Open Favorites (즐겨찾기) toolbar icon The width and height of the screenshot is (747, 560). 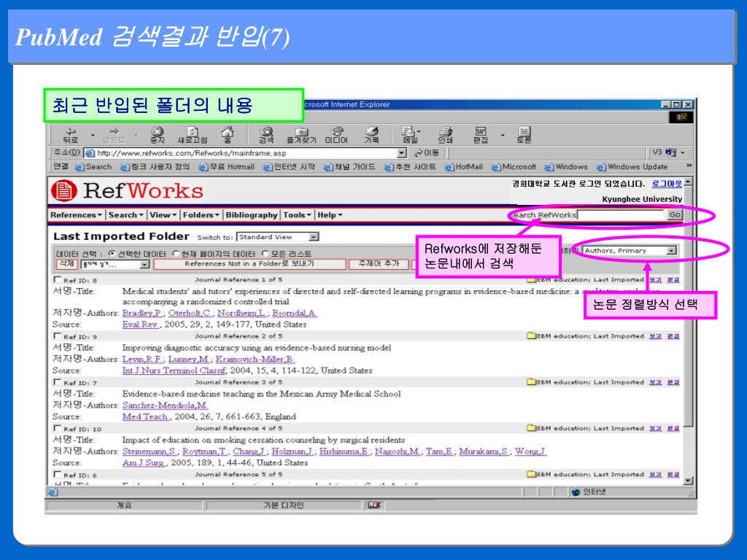301,135
